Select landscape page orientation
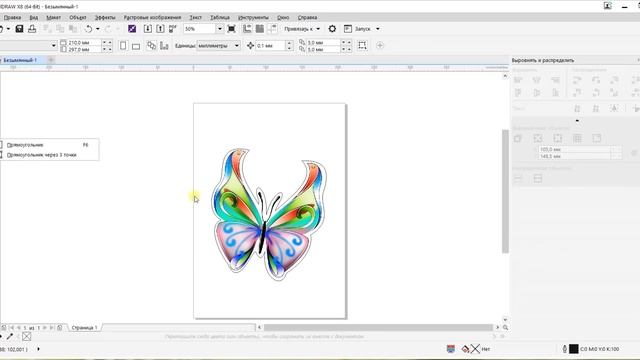 click(x=136, y=46)
